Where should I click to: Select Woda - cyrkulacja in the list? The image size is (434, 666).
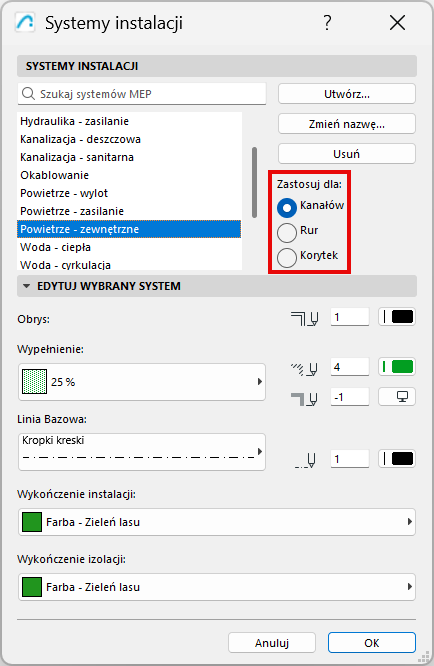point(129,264)
